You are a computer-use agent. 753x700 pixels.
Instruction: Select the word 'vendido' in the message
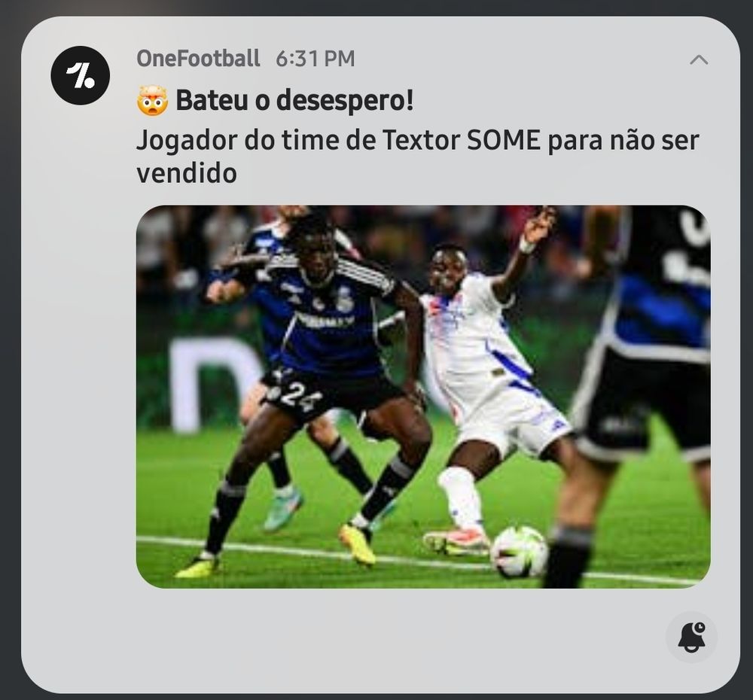(x=187, y=173)
